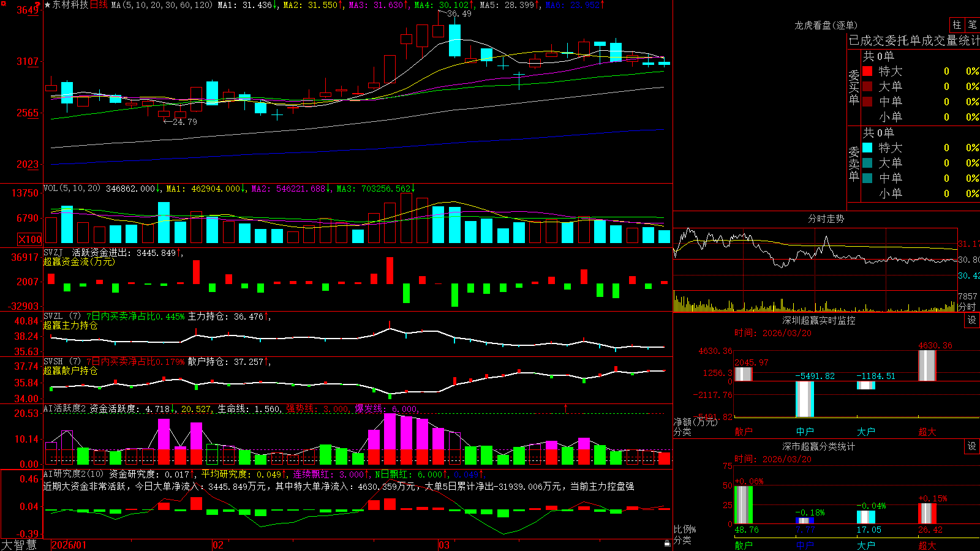The image size is (980, 551).
Task: Click the 36.49 high price annotation
Action: coord(459,13)
